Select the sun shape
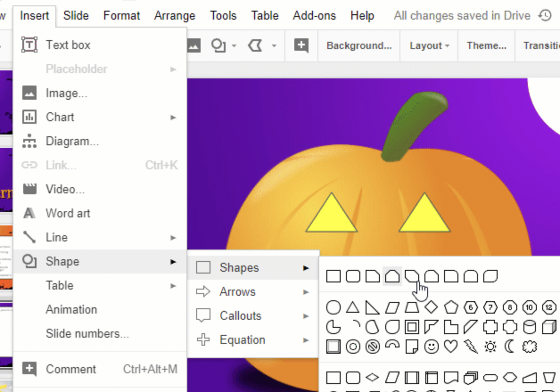This screenshot has height=392, width=560. point(490,347)
